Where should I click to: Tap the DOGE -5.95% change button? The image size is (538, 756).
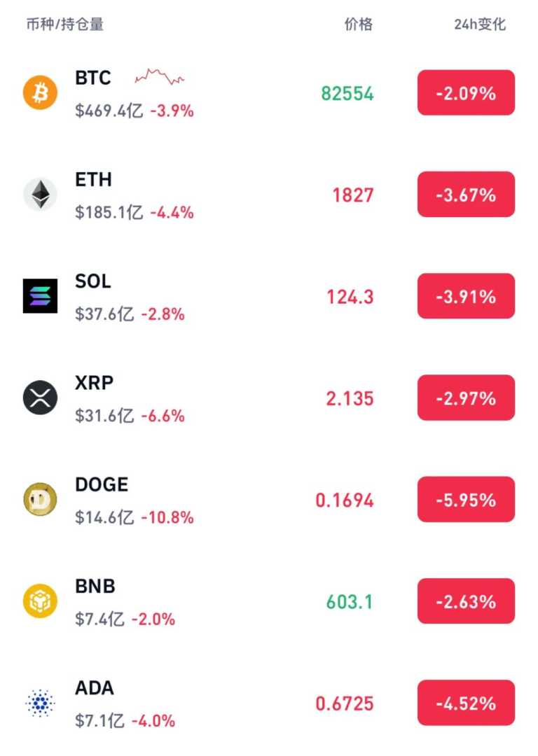pyautogui.click(x=466, y=500)
